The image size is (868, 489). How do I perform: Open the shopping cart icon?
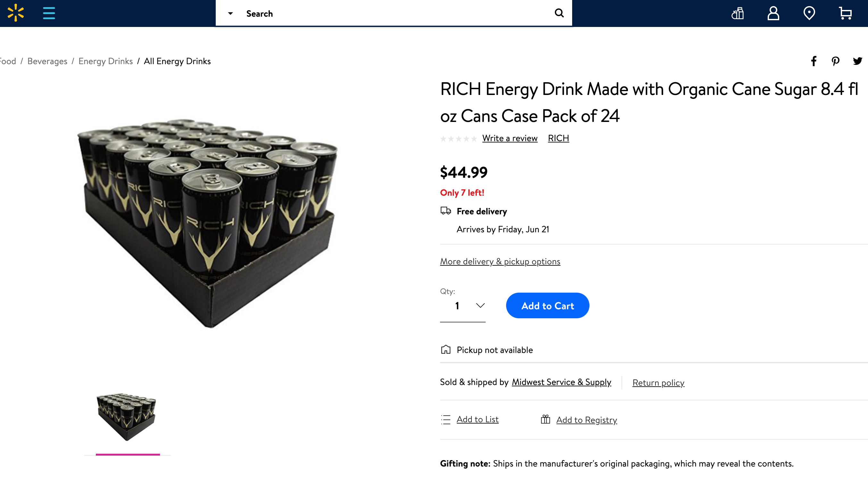tap(845, 13)
